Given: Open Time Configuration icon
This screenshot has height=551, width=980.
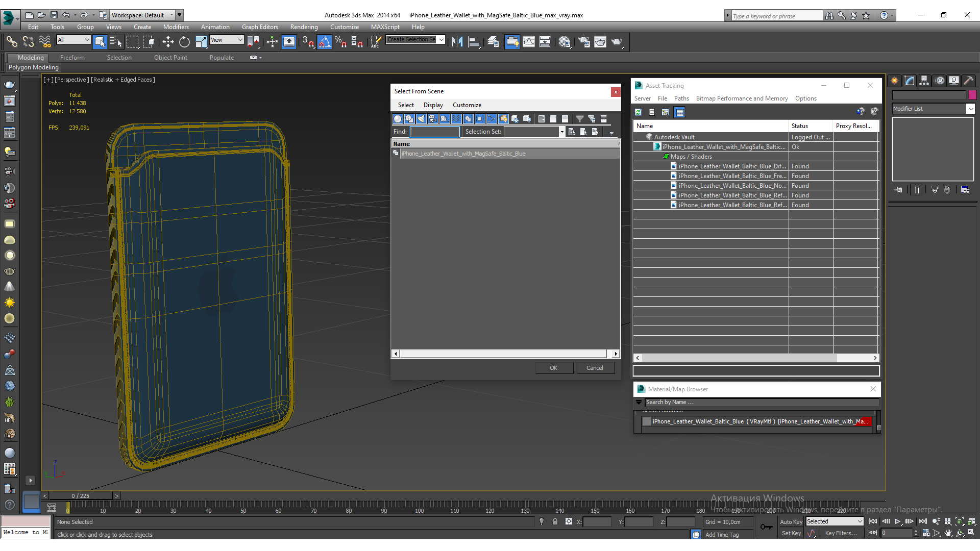Looking at the screenshot, I should [x=926, y=533].
